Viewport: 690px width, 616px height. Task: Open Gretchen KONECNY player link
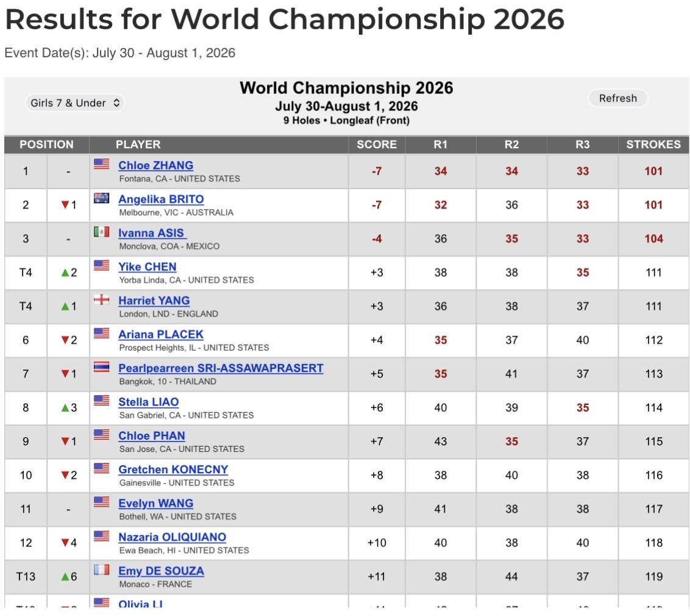click(173, 470)
